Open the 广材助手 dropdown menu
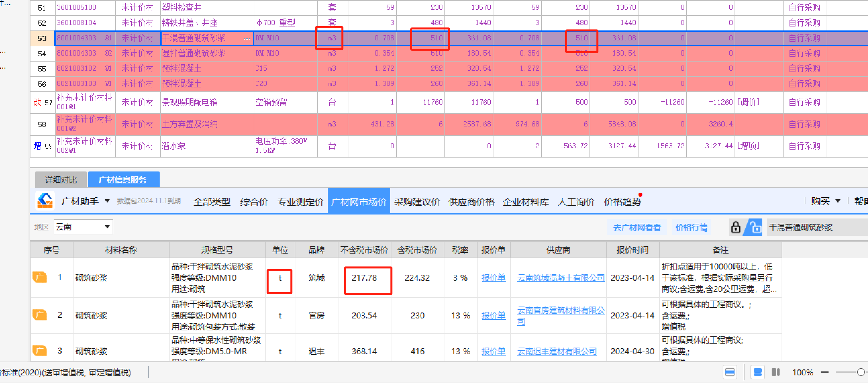The image size is (868, 383). pos(107,201)
